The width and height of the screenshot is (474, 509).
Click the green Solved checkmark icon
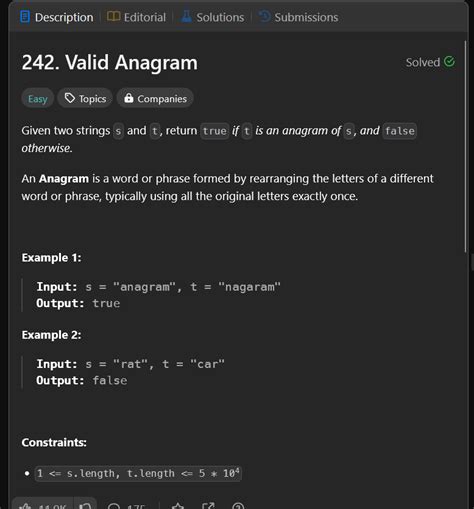pyautogui.click(x=449, y=61)
